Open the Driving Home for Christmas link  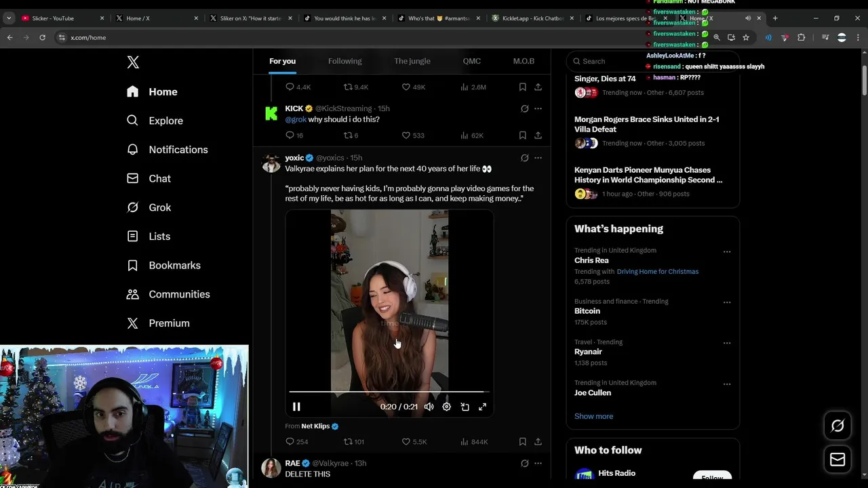tap(657, 272)
